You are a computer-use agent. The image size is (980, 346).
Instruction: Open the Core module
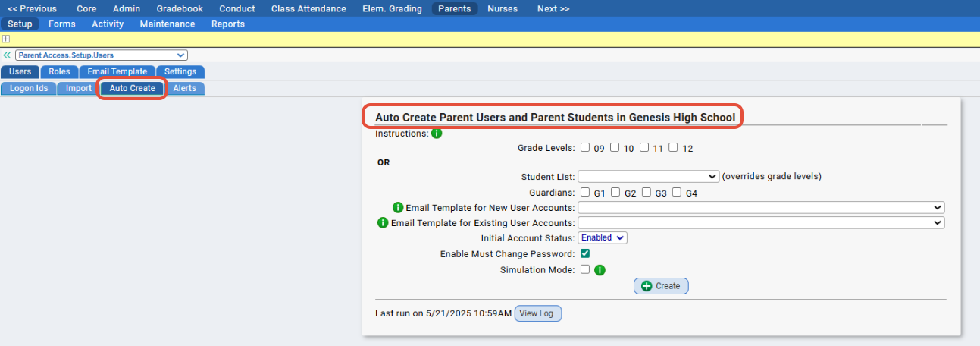(x=86, y=9)
